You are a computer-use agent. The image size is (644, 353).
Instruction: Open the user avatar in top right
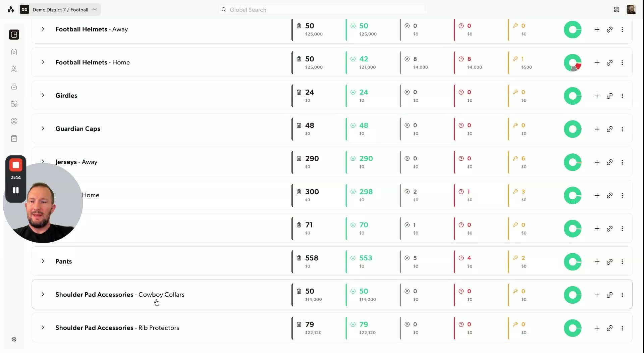[x=631, y=9]
